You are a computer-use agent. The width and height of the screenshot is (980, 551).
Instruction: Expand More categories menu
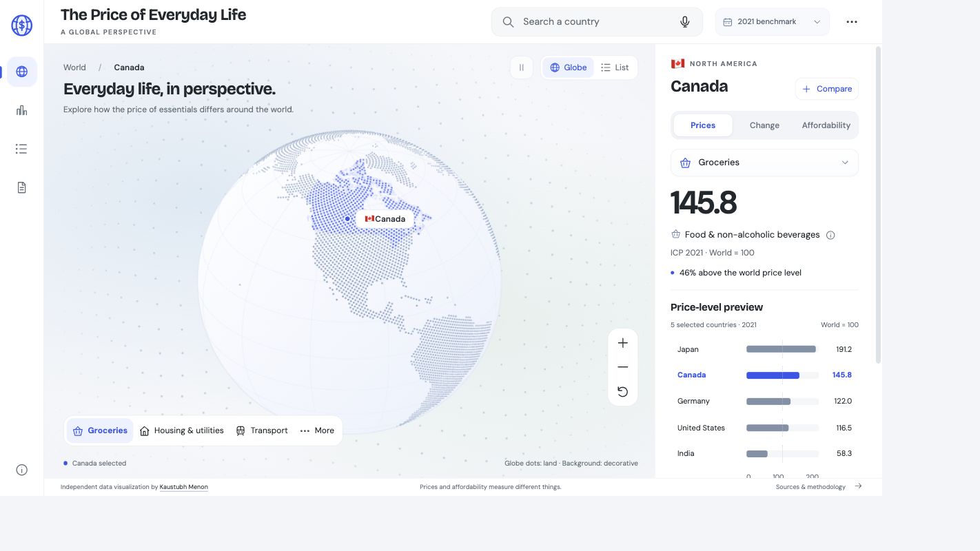317,430
